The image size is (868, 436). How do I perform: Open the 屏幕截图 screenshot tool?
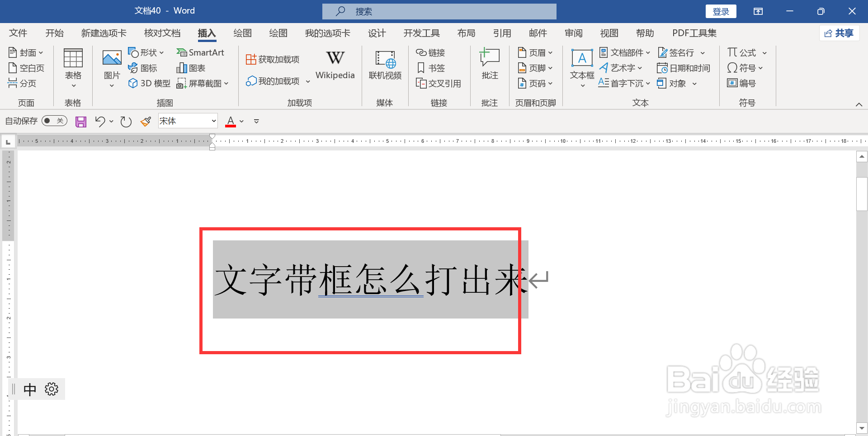[203, 84]
